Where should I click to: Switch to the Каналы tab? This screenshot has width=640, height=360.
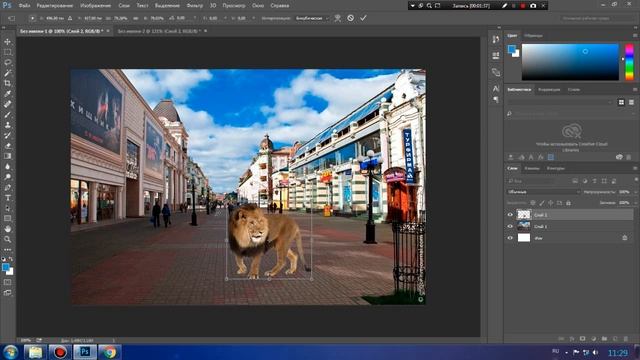click(x=532, y=168)
